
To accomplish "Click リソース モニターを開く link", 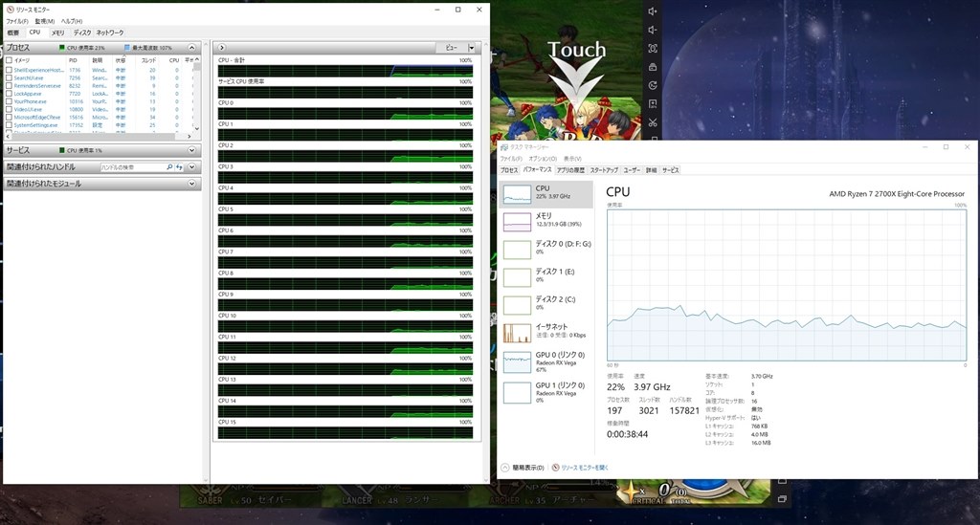I will (x=585, y=468).
